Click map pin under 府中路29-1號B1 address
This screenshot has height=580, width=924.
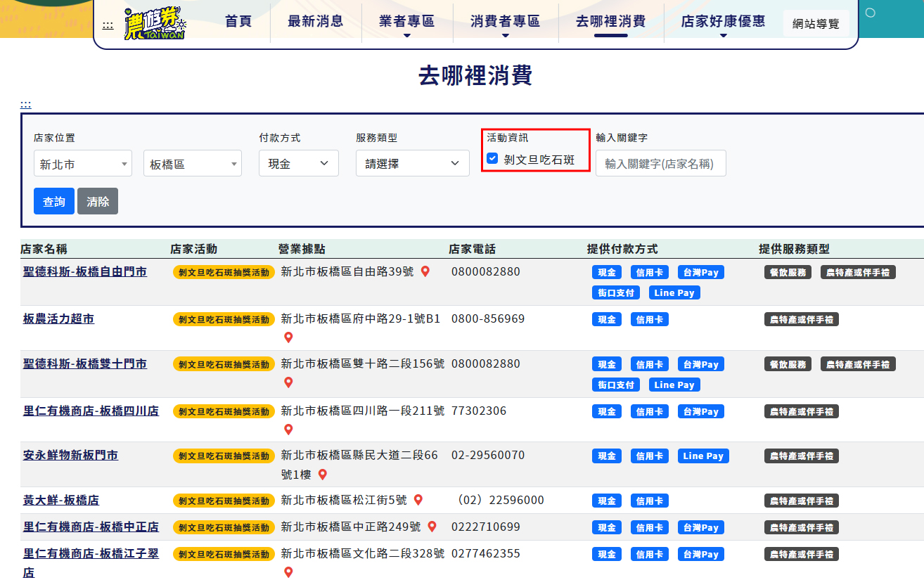pos(288,337)
